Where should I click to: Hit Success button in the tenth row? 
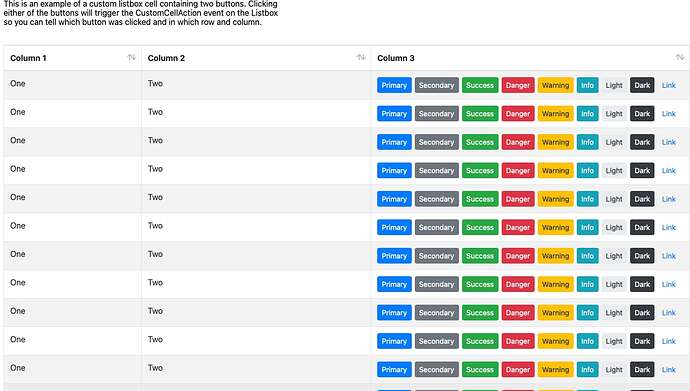point(480,341)
